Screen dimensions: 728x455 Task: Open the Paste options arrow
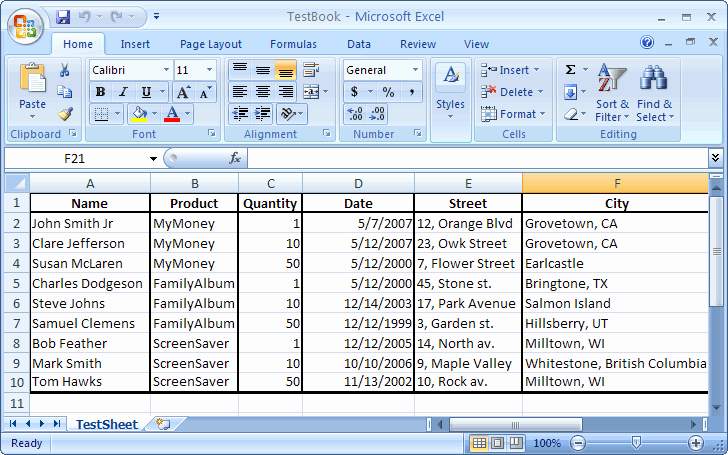click(32, 117)
